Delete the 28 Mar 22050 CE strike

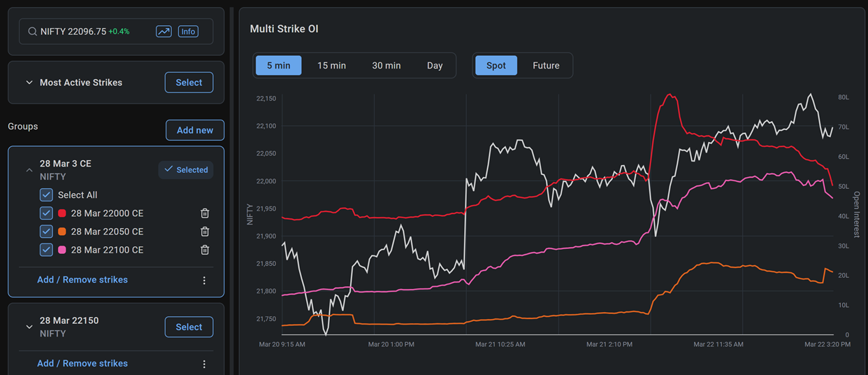coord(205,232)
